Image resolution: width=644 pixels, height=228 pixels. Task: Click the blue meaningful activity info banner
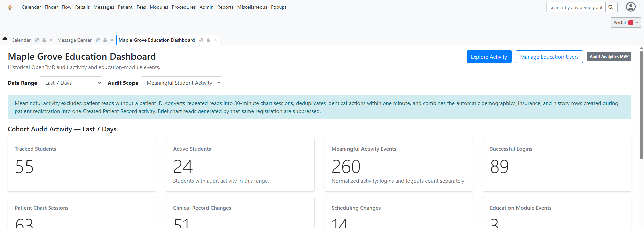point(319,107)
